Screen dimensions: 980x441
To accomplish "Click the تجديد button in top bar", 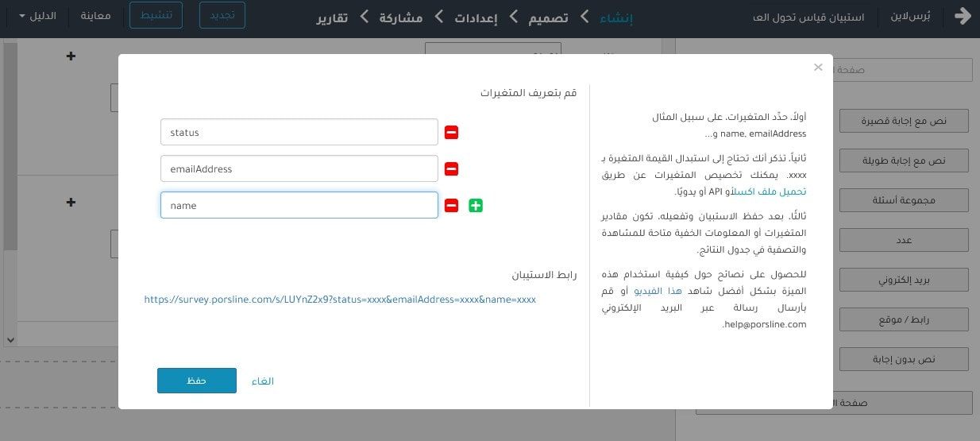I will point(222,15).
